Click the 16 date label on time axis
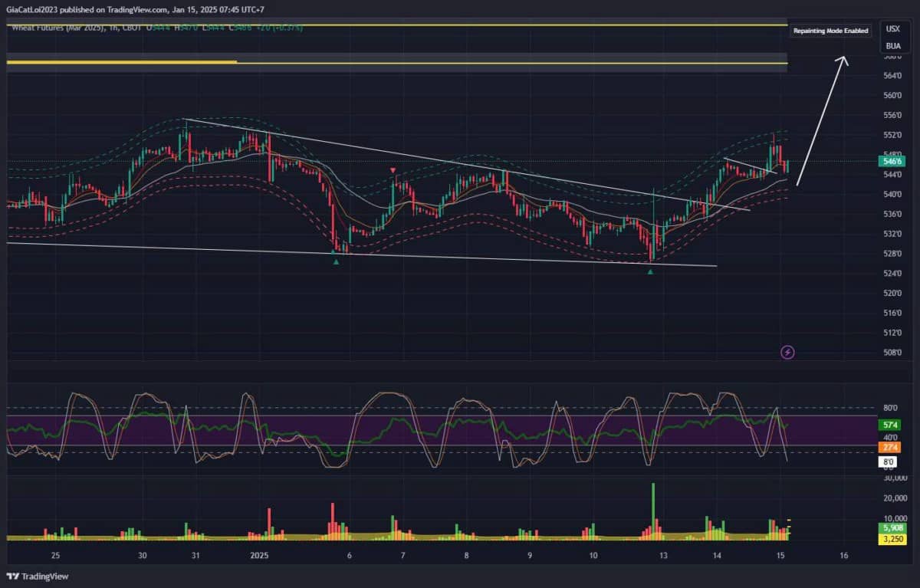Viewport: 920px width, 588px height. (x=844, y=555)
